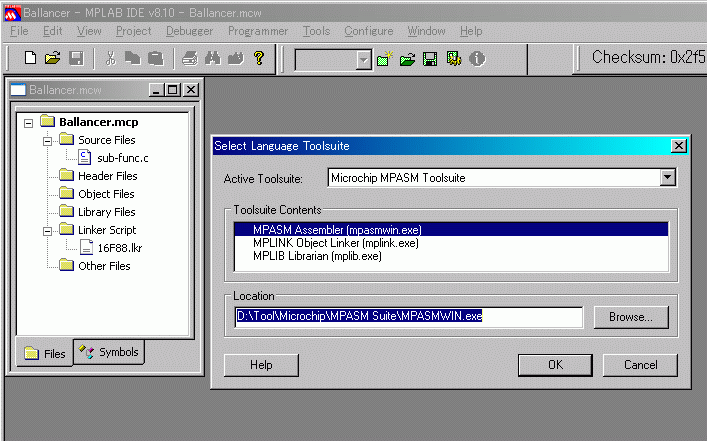
Task: Click the Open Project green folder icon
Action: (x=408, y=59)
